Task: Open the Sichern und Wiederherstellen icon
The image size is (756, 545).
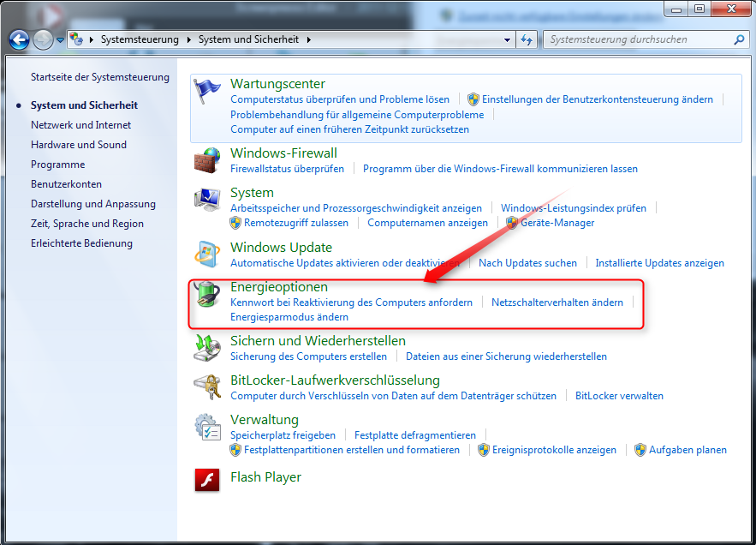Action: [x=207, y=348]
